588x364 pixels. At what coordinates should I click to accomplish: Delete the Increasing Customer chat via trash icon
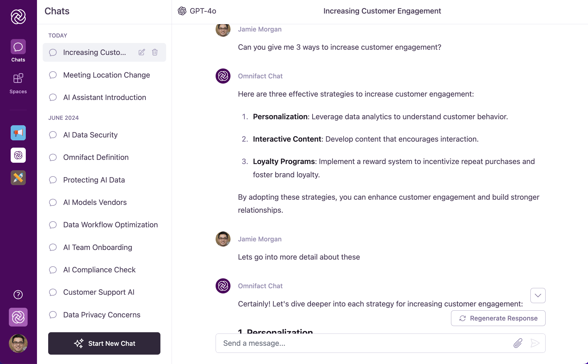pos(155,52)
